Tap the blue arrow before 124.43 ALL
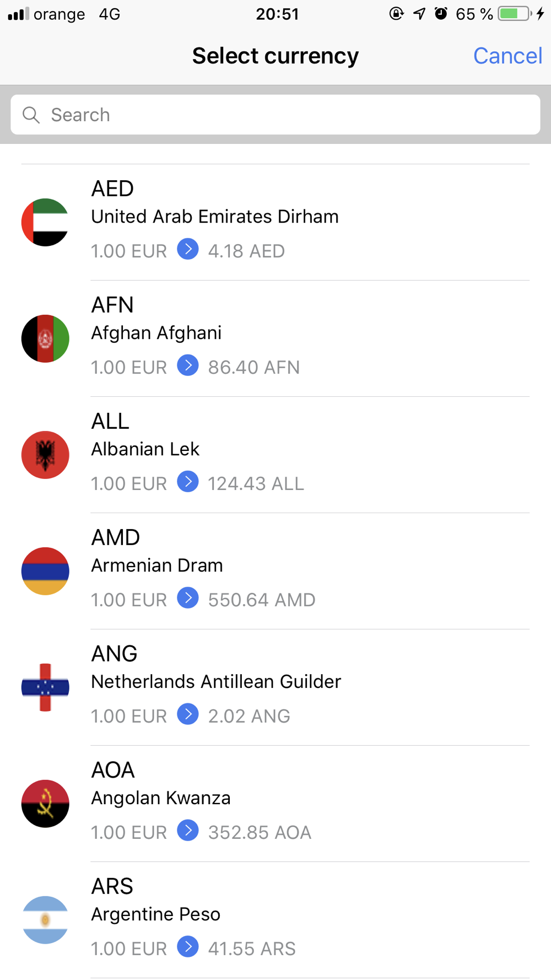551x980 pixels. 188,482
